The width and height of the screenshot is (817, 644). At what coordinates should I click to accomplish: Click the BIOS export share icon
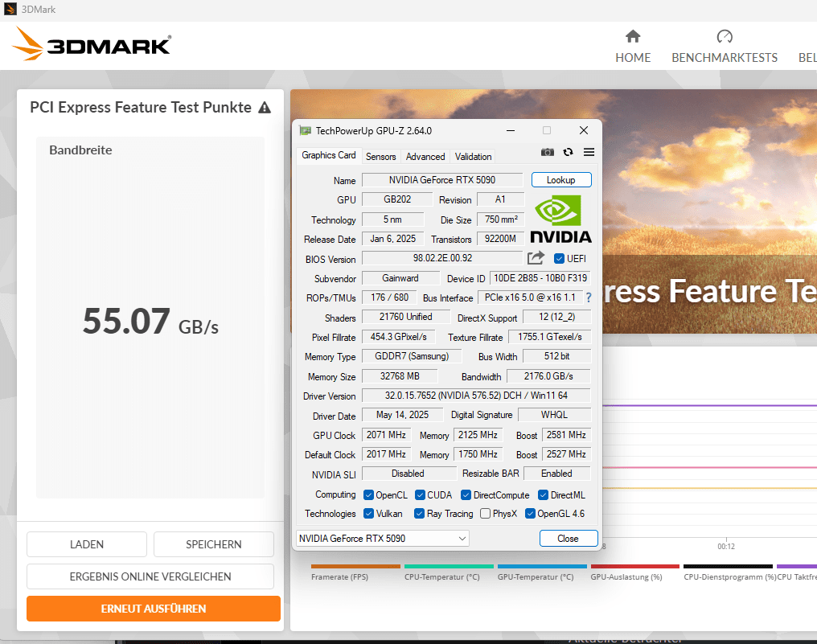click(536, 258)
